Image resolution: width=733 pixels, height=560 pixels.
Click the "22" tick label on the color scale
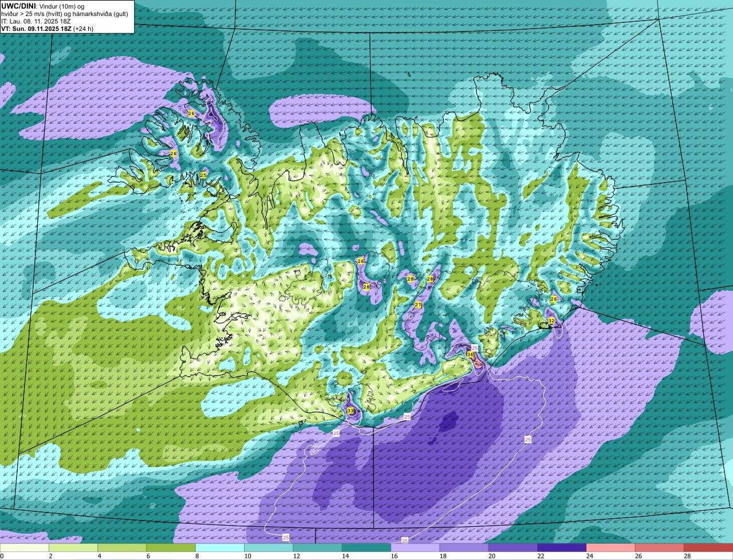(x=541, y=556)
